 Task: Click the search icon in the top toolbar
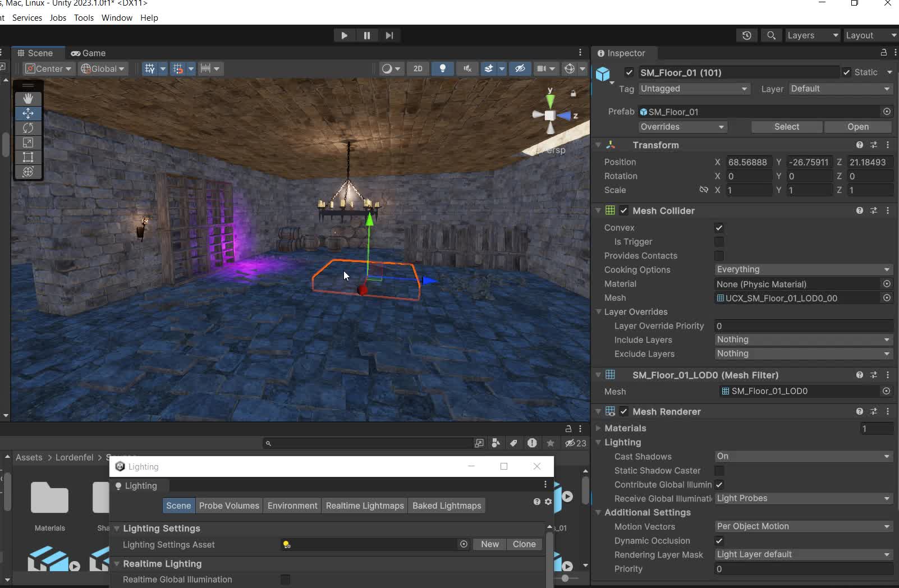point(771,35)
